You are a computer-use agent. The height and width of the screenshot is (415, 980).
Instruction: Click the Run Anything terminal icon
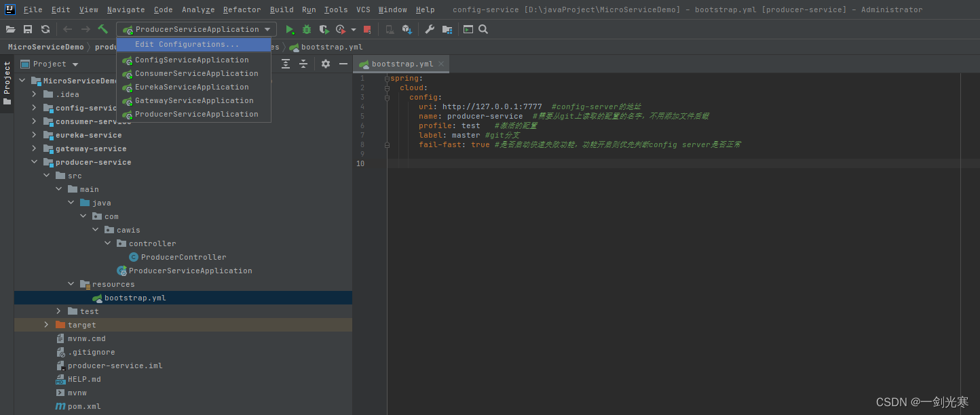(x=468, y=29)
